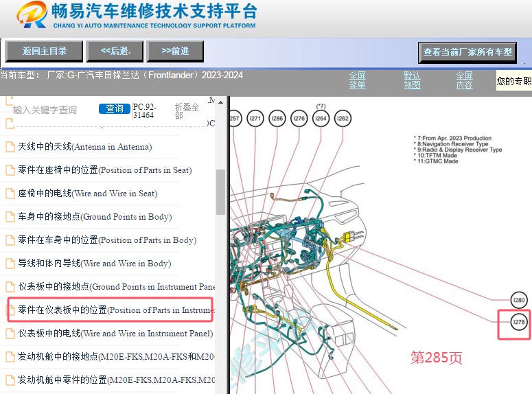This screenshot has width=532, height=394.
Task: Click document icon beside 发动机舱中零件的位置
Action: 10,380
